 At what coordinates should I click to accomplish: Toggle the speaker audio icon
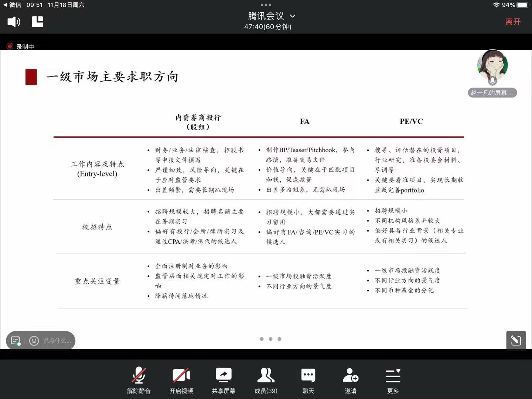coord(14,22)
